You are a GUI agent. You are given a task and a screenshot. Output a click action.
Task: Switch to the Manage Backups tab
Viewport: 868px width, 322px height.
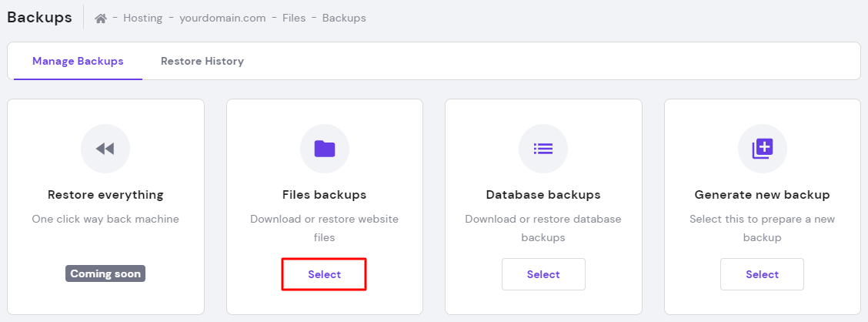[x=78, y=62]
